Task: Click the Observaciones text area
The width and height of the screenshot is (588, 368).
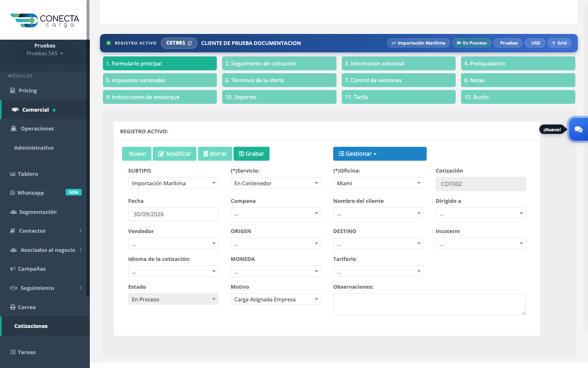Action: pos(430,304)
